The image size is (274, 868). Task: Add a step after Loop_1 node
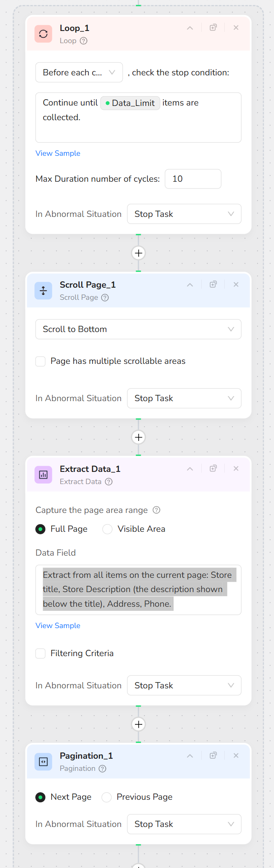(x=138, y=253)
